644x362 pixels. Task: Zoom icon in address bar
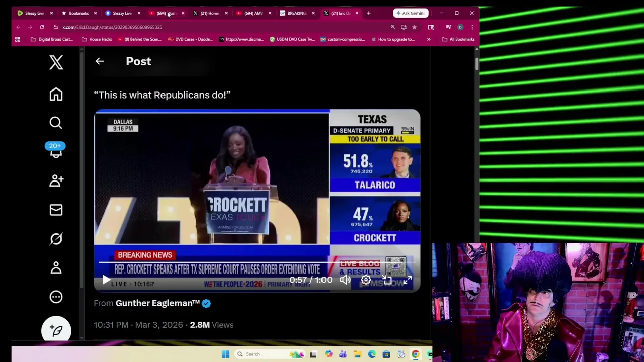[x=393, y=27]
